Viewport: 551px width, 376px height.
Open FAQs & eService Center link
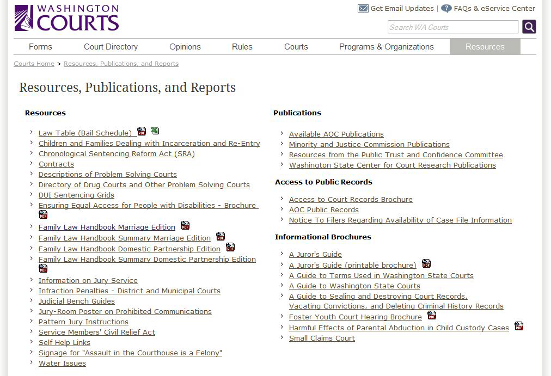coord(494,8)
